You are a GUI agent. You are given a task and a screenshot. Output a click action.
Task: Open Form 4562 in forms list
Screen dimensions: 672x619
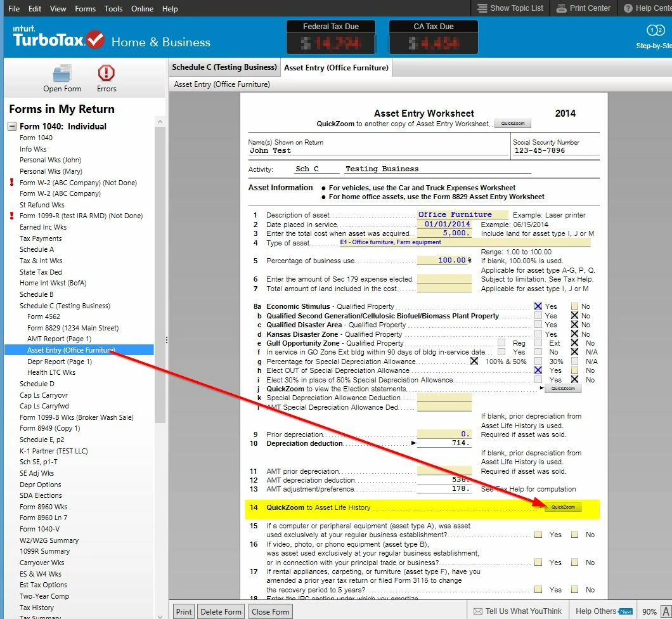[44, 316]
